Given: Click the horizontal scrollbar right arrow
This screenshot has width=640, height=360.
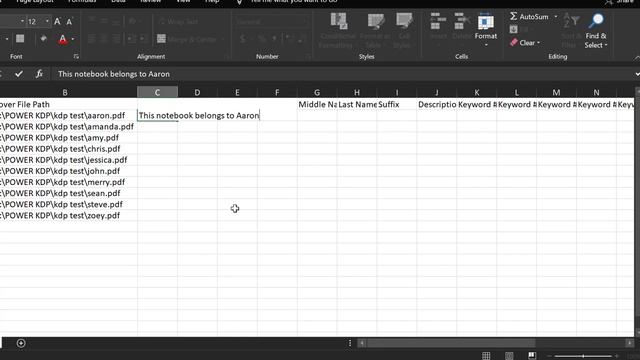Looking at the screenshot, I should (630, 343).
